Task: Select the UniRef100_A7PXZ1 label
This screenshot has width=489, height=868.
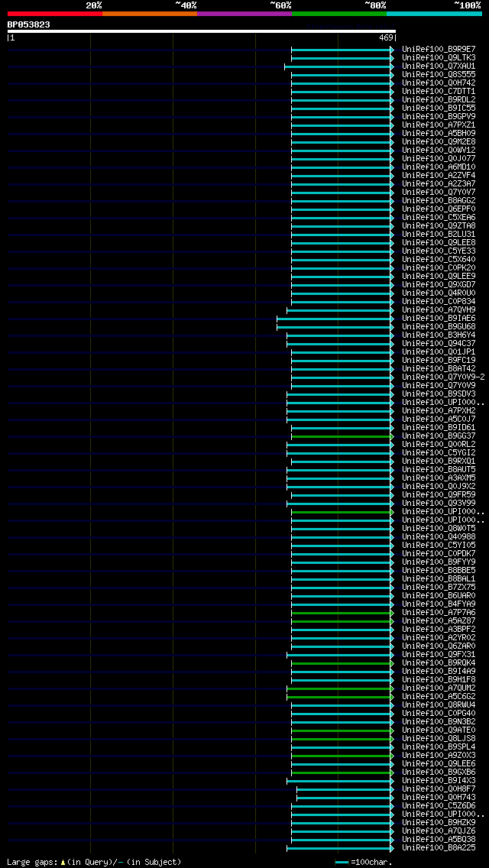Action: (x=439, y=125)
